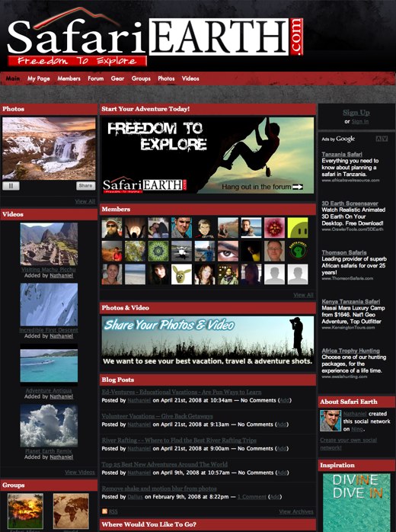Click the SafariEarth.com logo
The height and width of the screenshot is (532, 396).
(155, 38)
